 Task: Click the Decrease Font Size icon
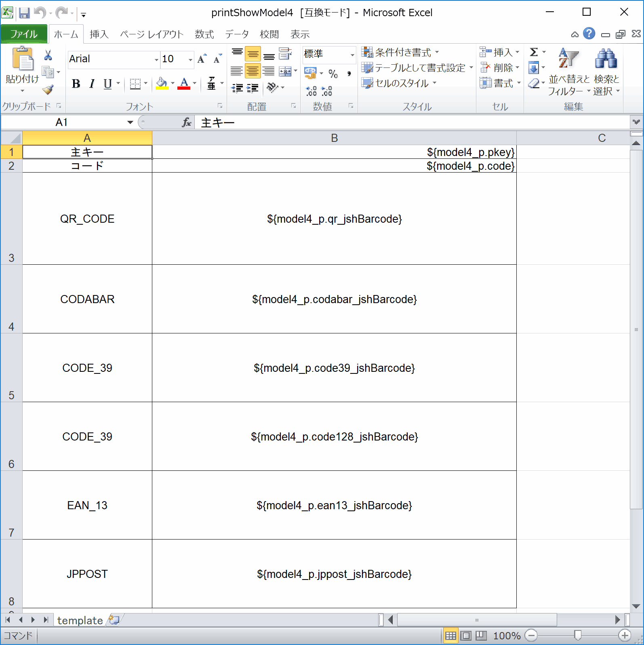[218, 59]
